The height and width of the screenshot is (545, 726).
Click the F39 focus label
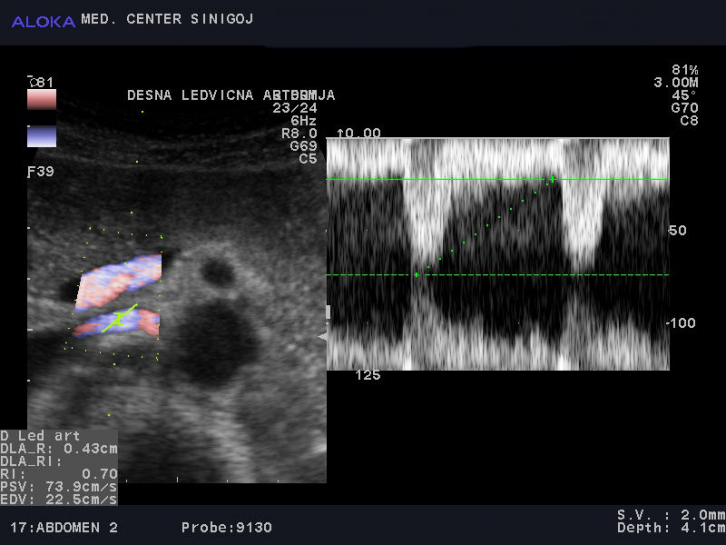[41, 172]
